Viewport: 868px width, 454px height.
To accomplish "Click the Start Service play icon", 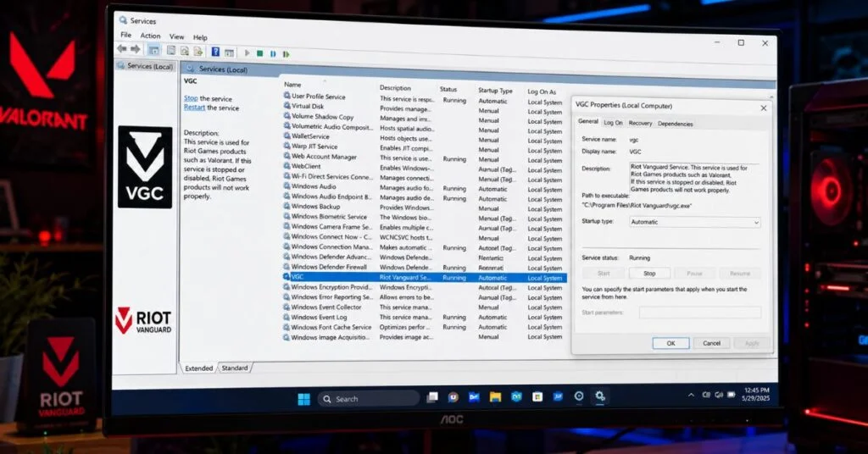I will 247,53.
